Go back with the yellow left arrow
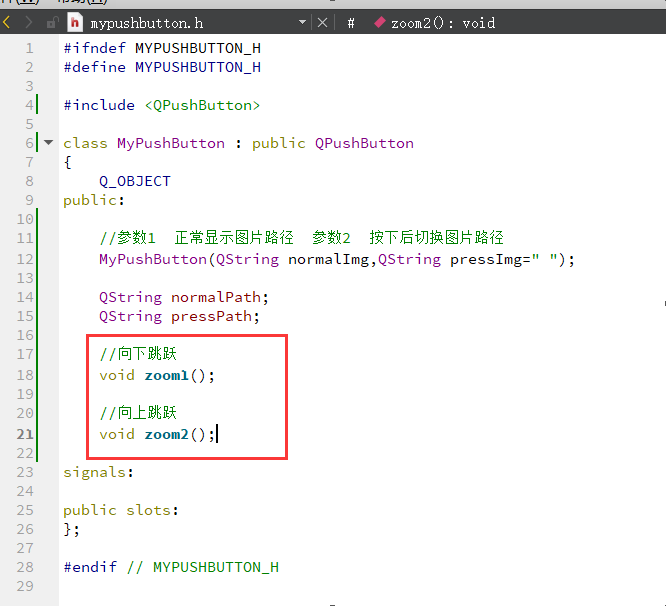 pyautogui.click(x=6, y=22)
